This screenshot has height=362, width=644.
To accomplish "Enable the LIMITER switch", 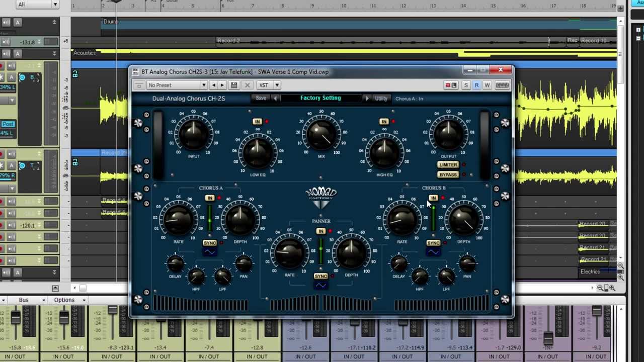I will pyautogui.click(x=448, y=165).
